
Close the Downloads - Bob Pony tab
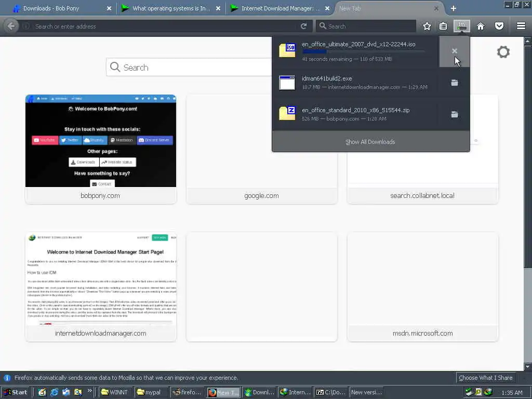tap(109, 8)
